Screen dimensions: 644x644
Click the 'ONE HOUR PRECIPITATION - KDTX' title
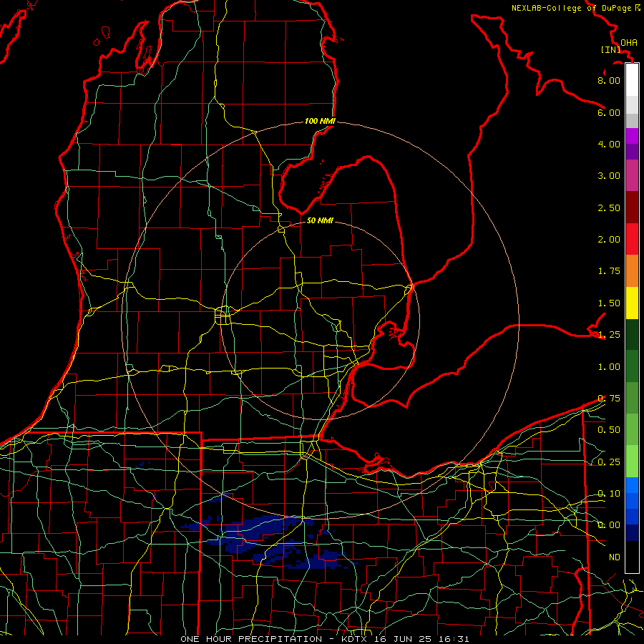coord(275,639)
